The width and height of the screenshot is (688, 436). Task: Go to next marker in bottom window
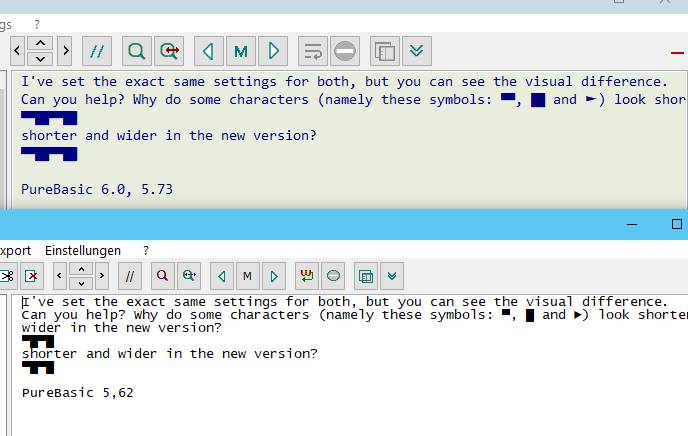pyautogui.click(x=274, y=276)
